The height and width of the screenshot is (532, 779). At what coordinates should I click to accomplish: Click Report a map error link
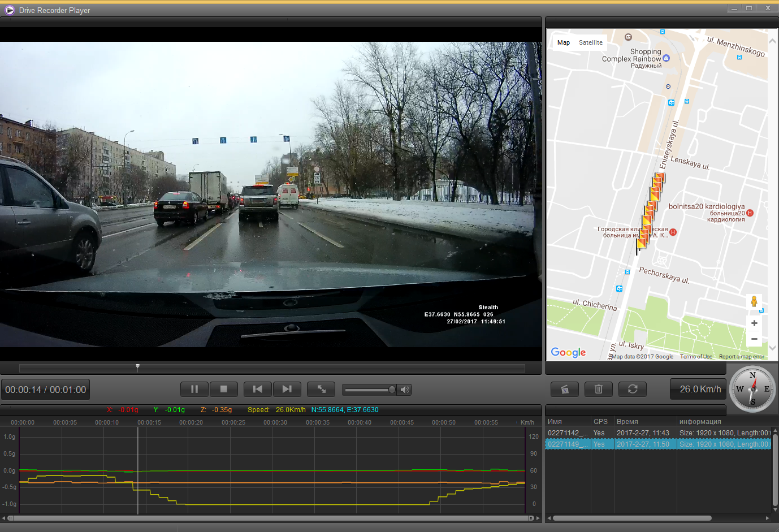click(742, 357)
